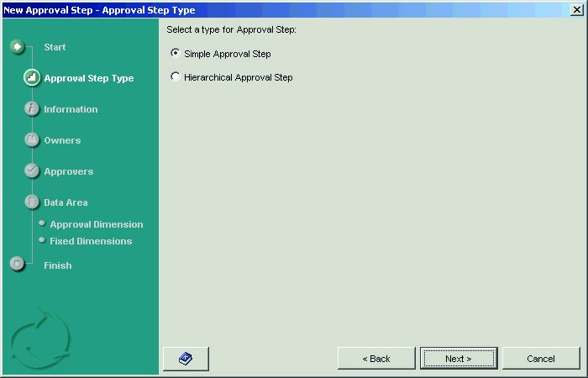This screenshot has height=378, width=588.
Task: Select the Approvers step label
Action: click(68, 171)
